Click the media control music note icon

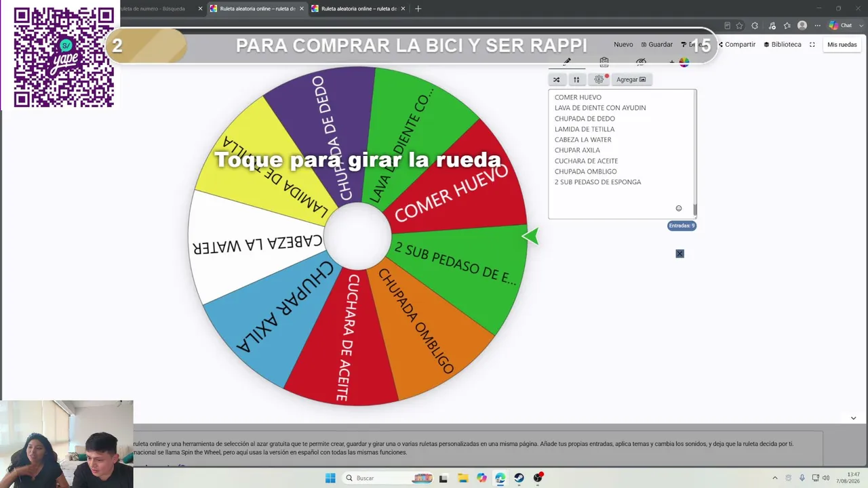(772, 26)
